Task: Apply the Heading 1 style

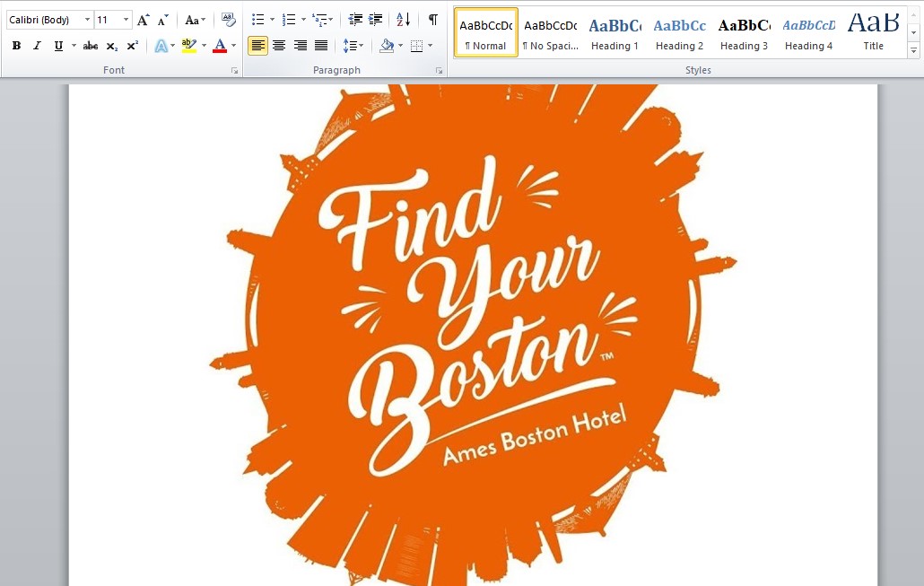Action: click(615, 32)
